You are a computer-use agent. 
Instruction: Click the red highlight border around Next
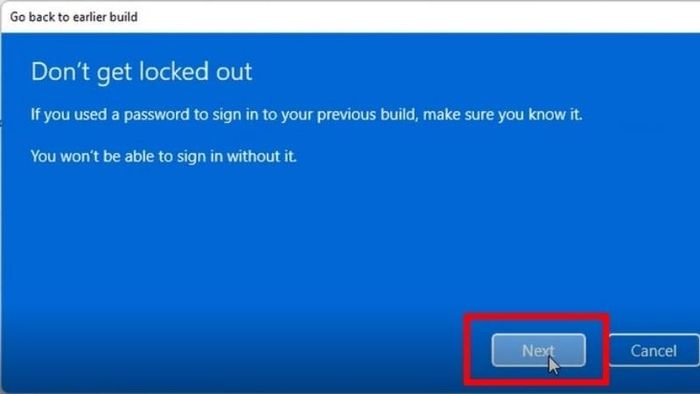537,316
